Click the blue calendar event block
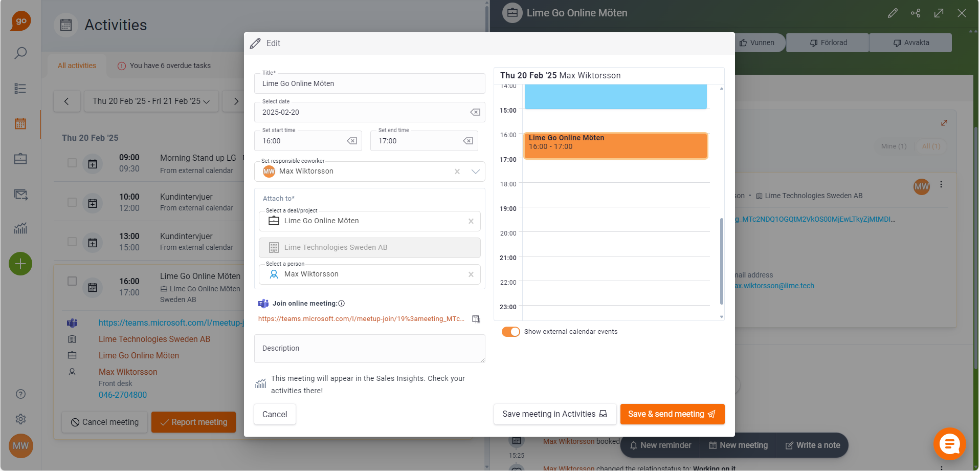 (616, 97)
